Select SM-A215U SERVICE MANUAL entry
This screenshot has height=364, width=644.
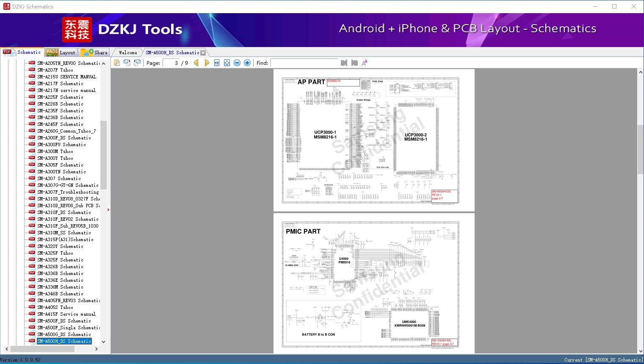click(66, 77)
